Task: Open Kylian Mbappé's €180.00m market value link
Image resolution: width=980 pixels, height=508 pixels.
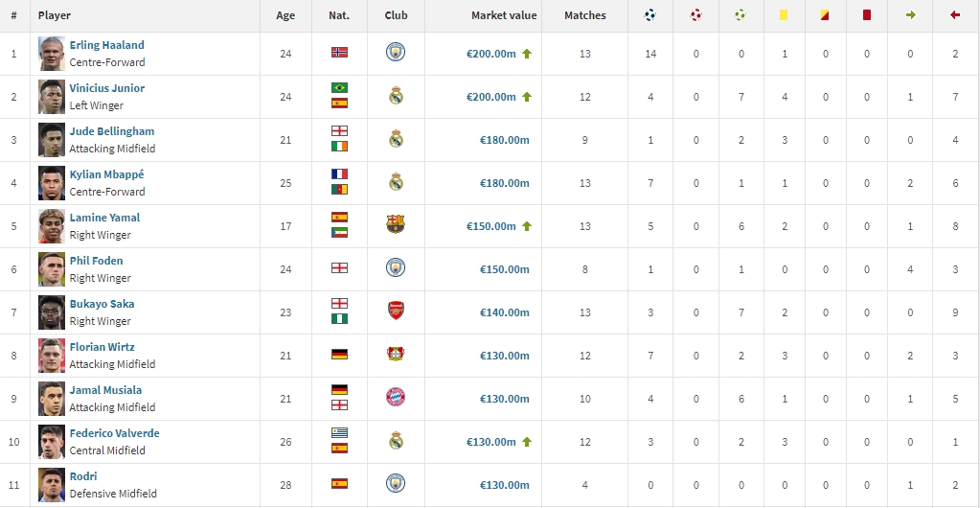Action: [504, 183]
